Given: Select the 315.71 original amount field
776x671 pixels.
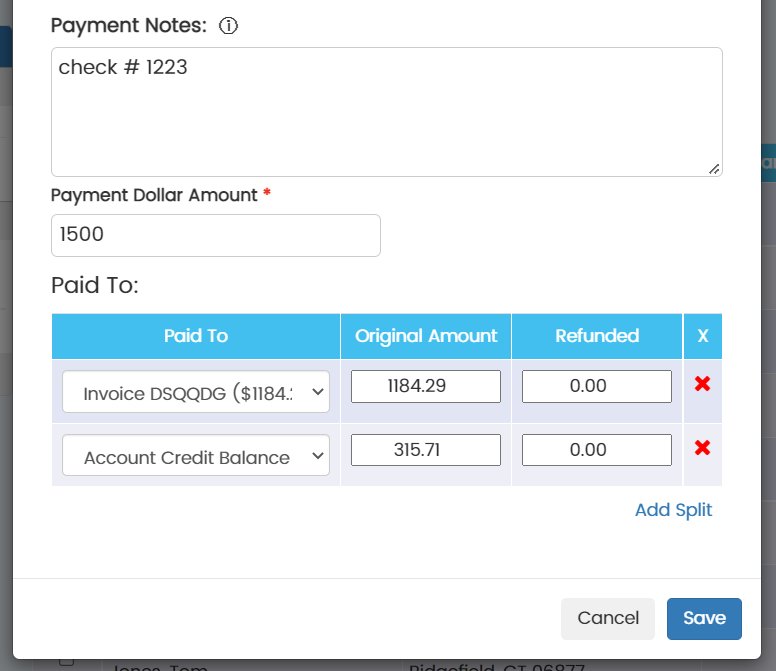Looking at the screenshot, I should (425, 450).
